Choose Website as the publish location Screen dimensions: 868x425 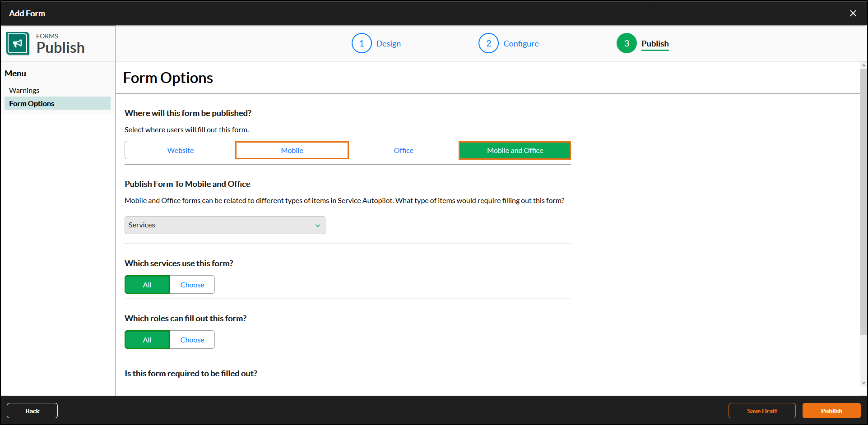tap(181, 150)
